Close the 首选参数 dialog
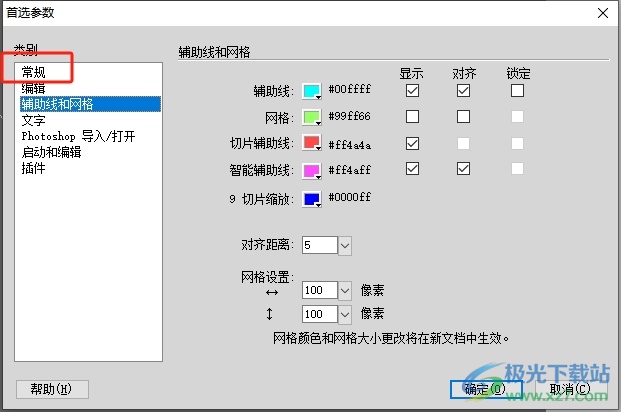 point(603,13)
